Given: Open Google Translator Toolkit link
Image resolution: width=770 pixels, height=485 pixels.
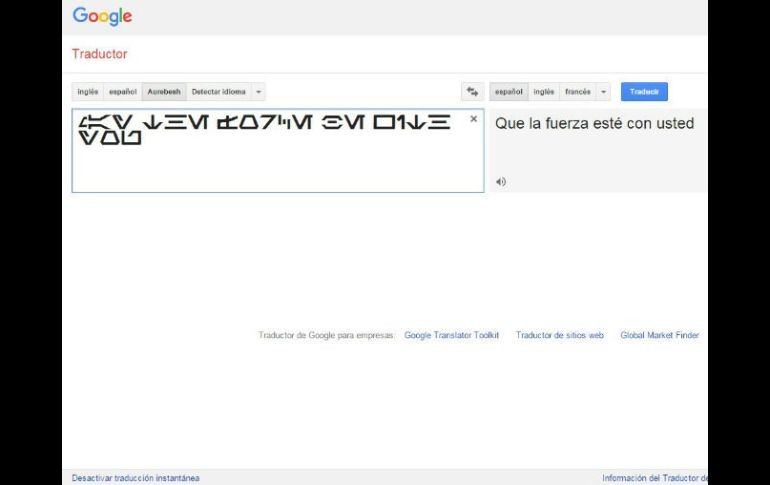Looking at the screenshot, I should coord(451,336).
